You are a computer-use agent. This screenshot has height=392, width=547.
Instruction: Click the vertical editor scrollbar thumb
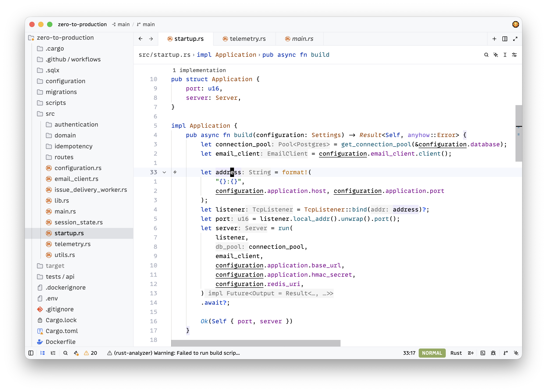tap(519, 133)
